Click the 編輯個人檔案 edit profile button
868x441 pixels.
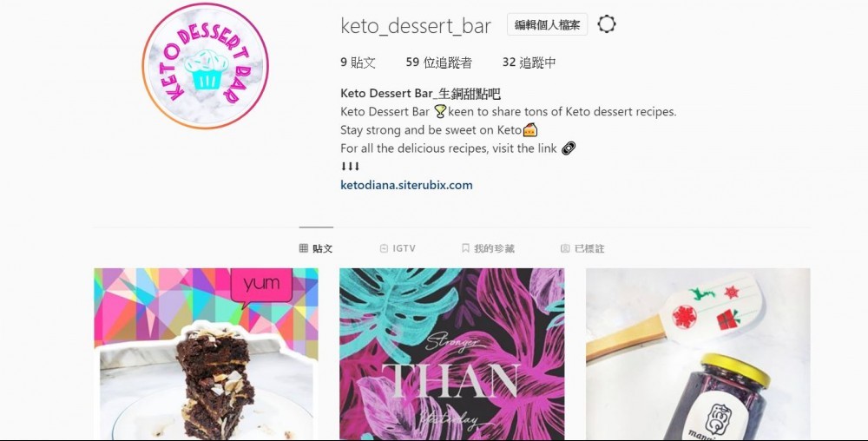coord(548,25)
